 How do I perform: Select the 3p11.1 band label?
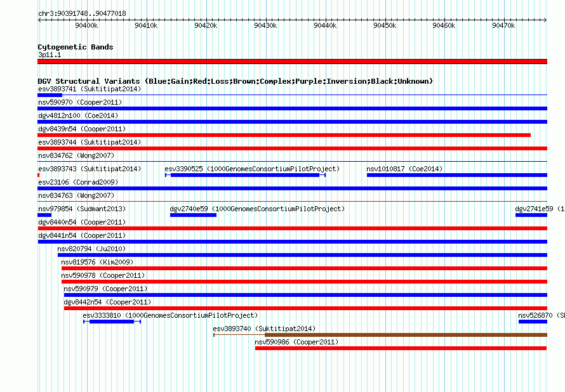click(50, 55)
